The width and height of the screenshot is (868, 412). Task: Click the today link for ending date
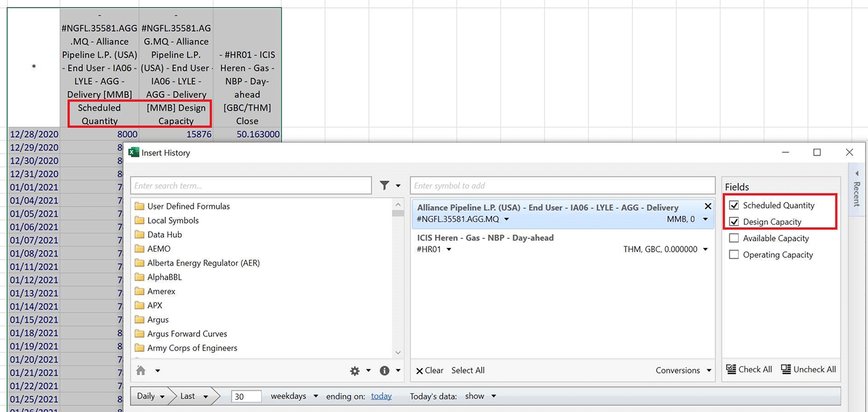click(x=382, y=396)
